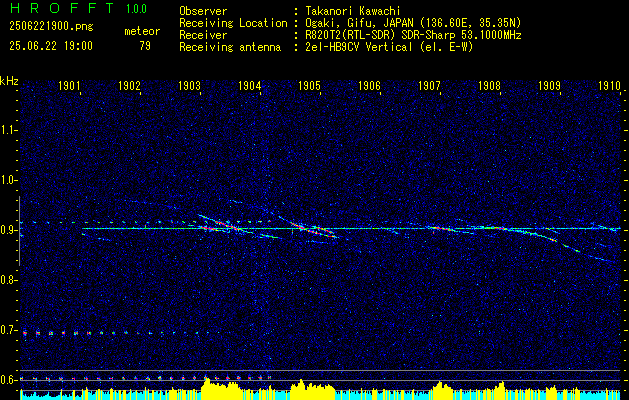629x400 pixels.
Task: Click the grey vertical range bar beside 0.9 kHz
Action: pos(19,231)
